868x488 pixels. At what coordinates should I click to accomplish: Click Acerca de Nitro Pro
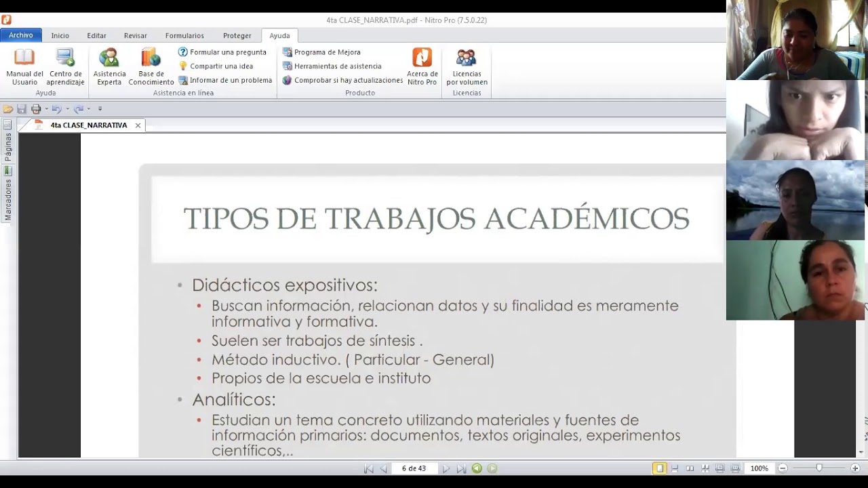tap(422, 67)
